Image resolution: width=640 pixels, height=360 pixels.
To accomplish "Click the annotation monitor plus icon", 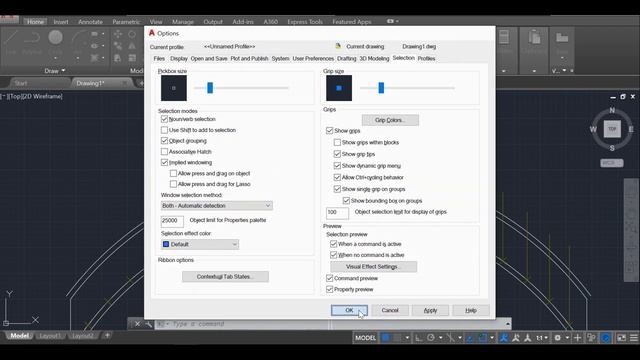I will pyautogui.click(x=577, y=338).
